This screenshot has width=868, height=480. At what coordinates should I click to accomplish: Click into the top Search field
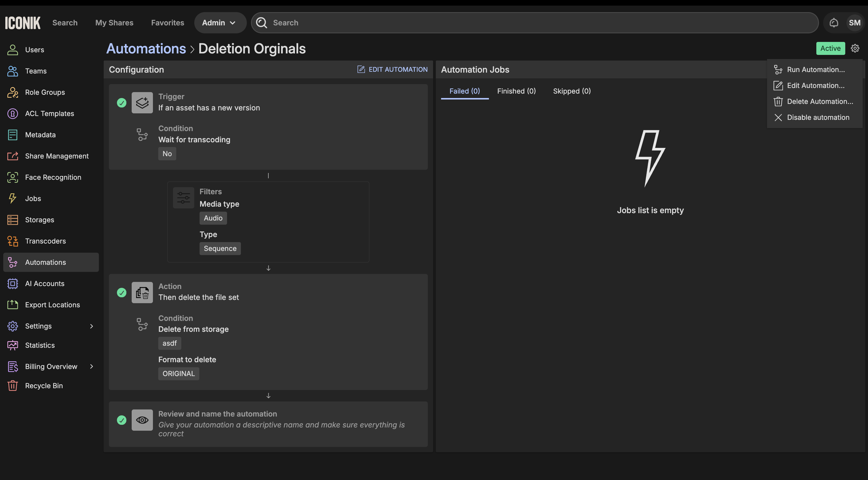point(539,22)
